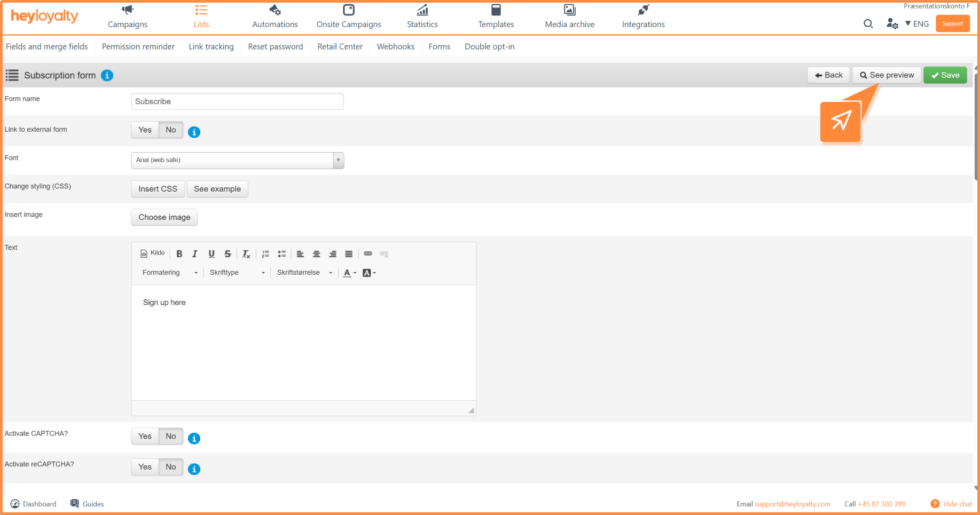980x515 pixels.
Task: Select No for Activate reCAPTCHA
Action: (171, 467)
